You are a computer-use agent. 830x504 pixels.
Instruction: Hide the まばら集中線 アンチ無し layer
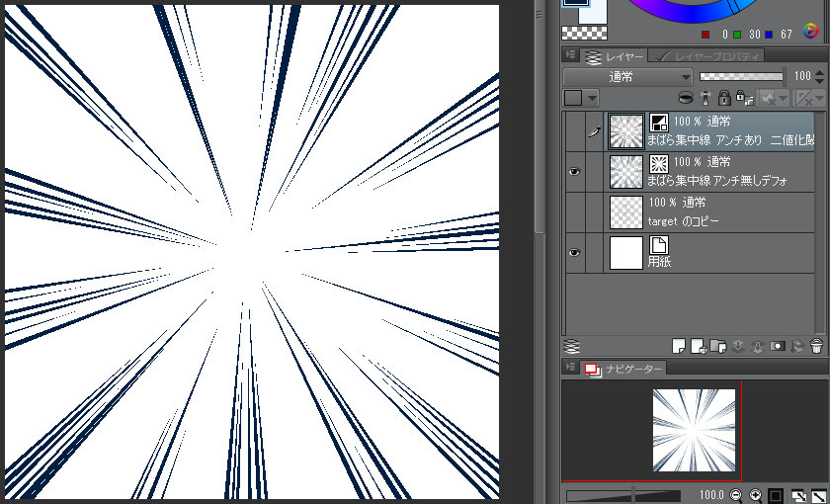coord(575,171)
